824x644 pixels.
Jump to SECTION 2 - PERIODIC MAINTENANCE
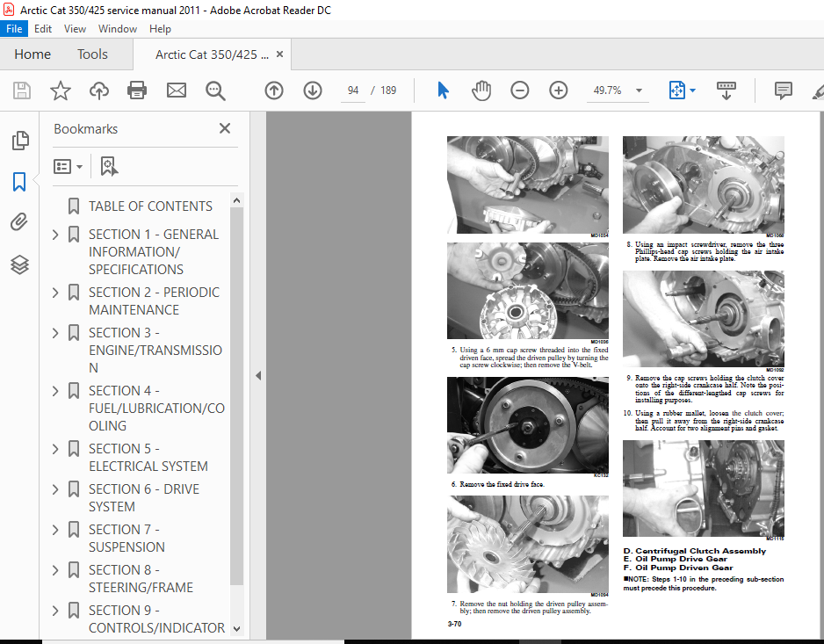(x=154, y=300)
